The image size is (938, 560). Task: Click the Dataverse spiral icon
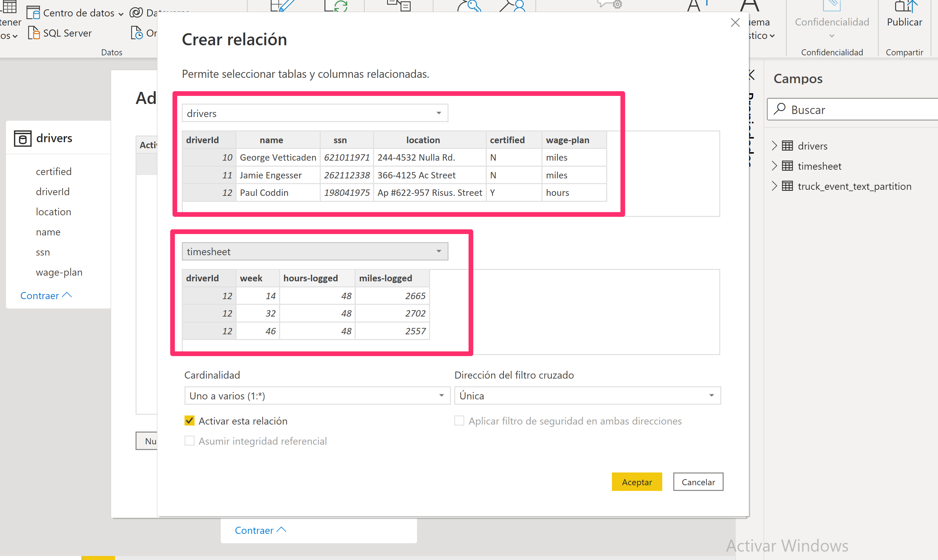[136, 12]
